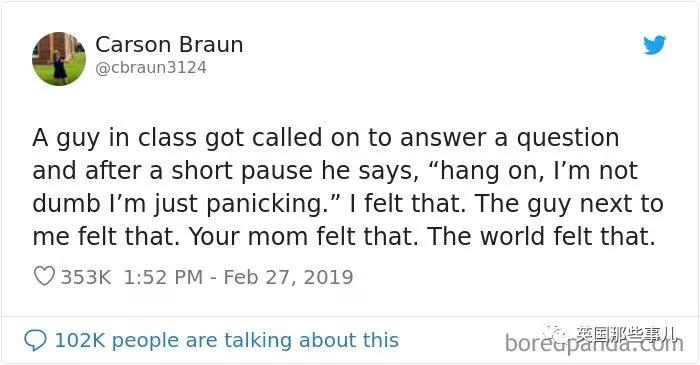Click the speech bubble reply icon

pyautogui.click(x=35, y=340)
